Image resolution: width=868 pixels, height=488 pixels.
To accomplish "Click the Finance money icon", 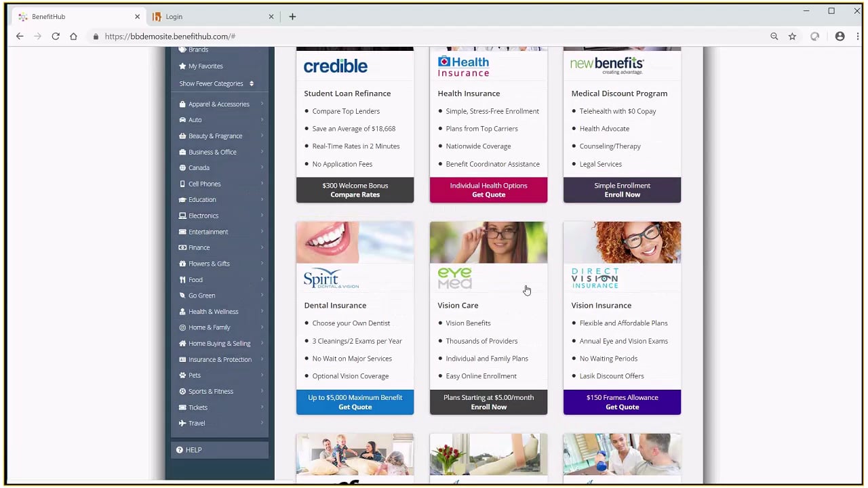I will pyautogui.click(x=182, y=248).
